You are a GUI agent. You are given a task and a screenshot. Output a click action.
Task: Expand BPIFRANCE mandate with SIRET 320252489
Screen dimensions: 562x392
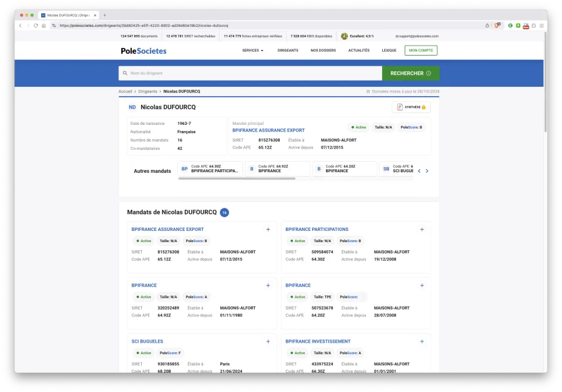[268, 286]
